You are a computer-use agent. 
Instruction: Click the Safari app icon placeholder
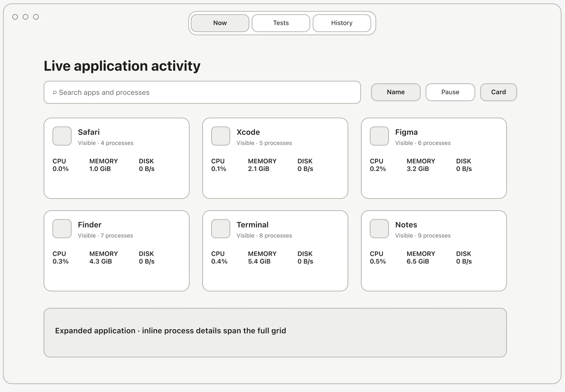(62, 136)
